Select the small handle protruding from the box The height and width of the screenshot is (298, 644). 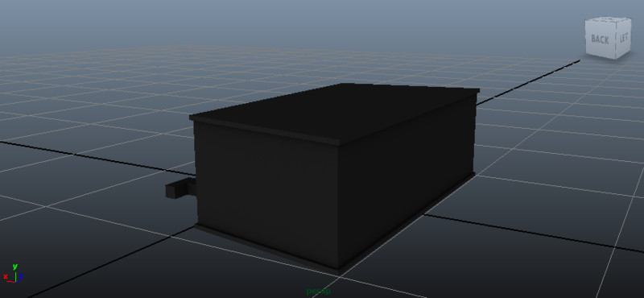[x=180, y=189]
